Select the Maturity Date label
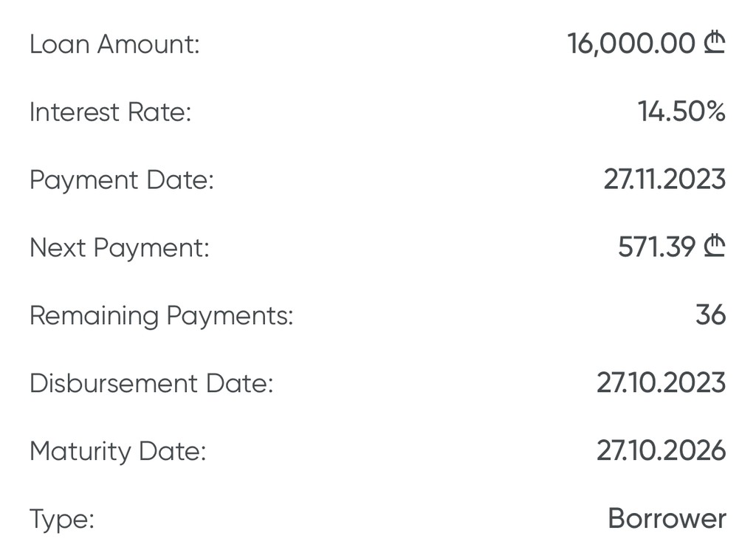The image size is (756, 547). click(x=118, y=452)
